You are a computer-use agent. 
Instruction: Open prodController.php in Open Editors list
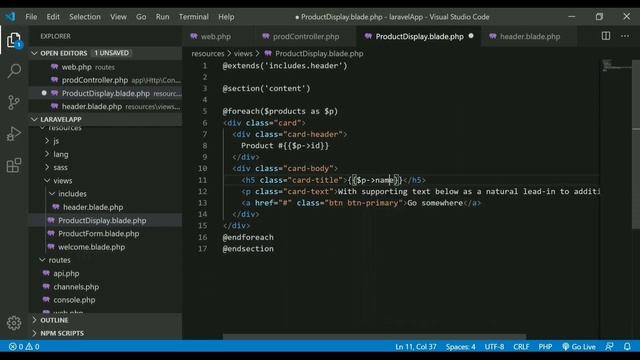pyautogui.click(x=105, y=80)
